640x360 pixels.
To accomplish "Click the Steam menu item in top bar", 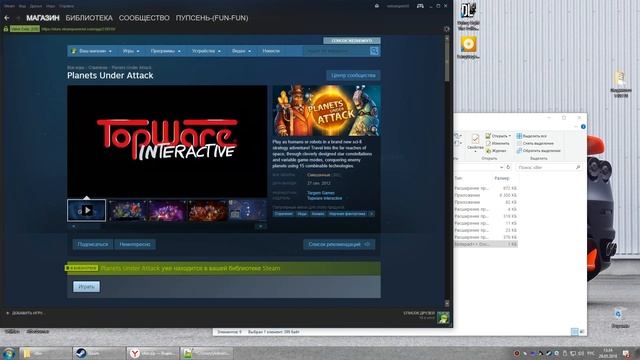I will 9,6.
